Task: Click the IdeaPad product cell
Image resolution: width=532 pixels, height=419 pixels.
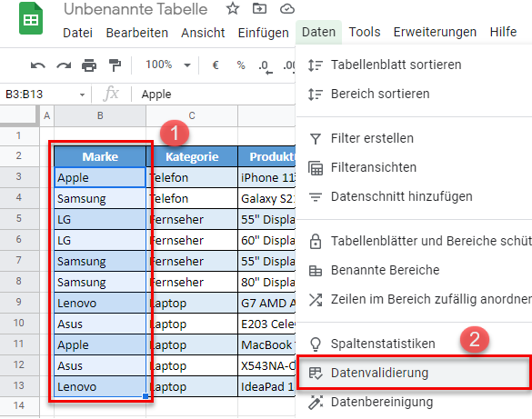Action: coord(267,387)
